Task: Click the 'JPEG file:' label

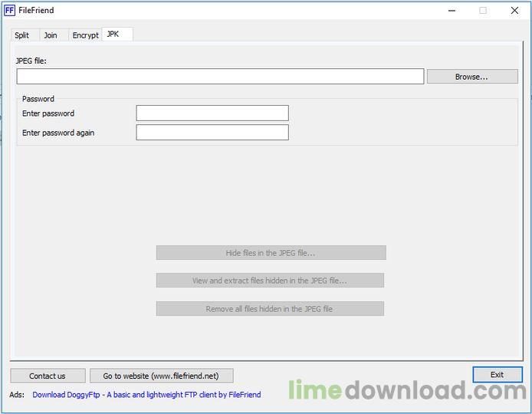Action: [x=31, y=61]
